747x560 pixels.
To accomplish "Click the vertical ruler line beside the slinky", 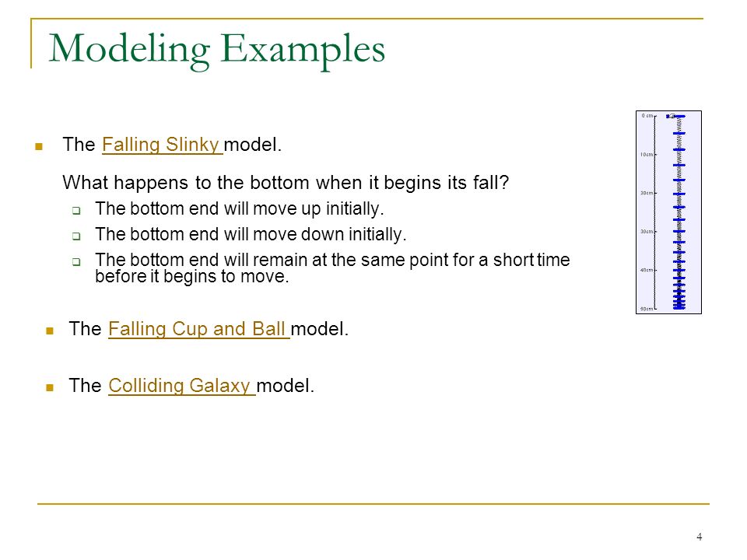I will pos(655,212).
